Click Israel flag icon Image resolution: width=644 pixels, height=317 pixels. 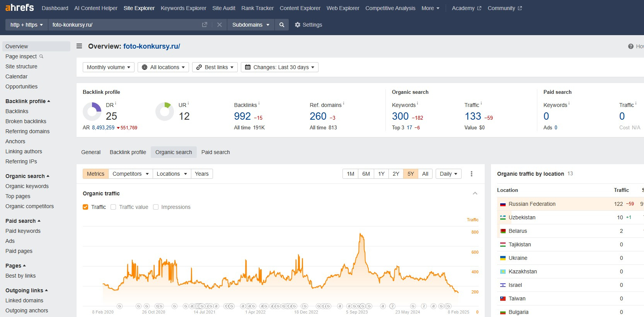(503, 285)
